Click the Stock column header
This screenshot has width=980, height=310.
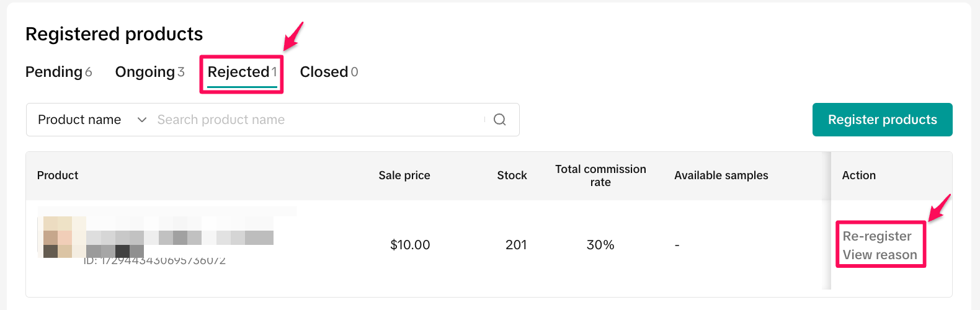coord(512,175)
